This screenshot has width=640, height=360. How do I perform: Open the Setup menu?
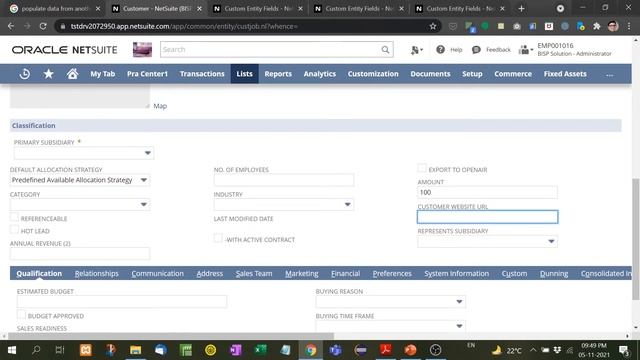pyautogui.click(x=472, y=74)
